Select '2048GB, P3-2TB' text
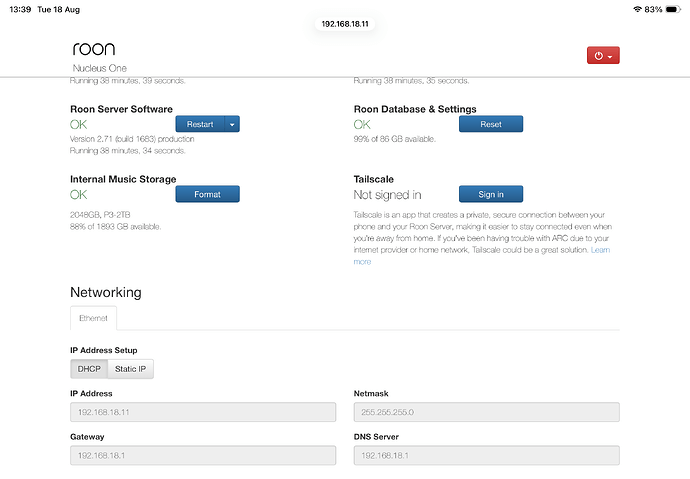Screen dimensions: 690x479 [100, 215]
